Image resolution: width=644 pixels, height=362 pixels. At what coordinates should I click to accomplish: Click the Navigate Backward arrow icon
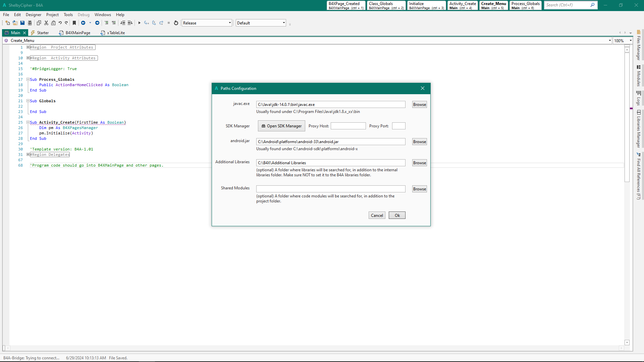pos(83,23)
